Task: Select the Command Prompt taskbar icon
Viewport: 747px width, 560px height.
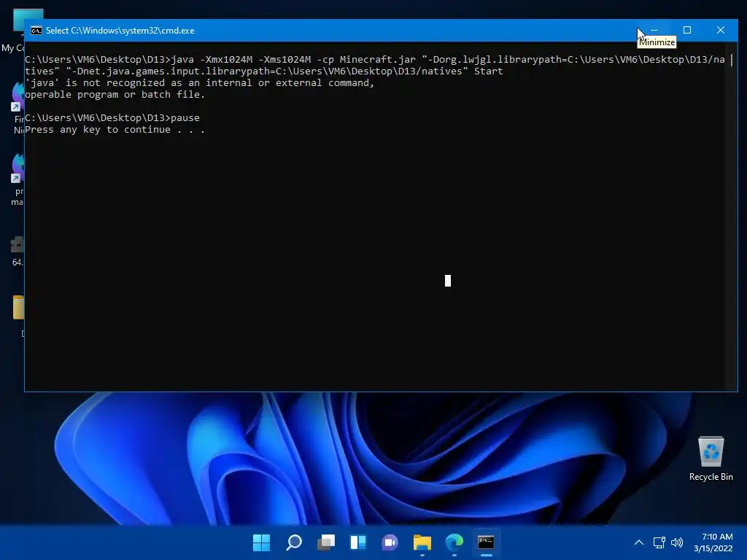Action: coord(486,542)
